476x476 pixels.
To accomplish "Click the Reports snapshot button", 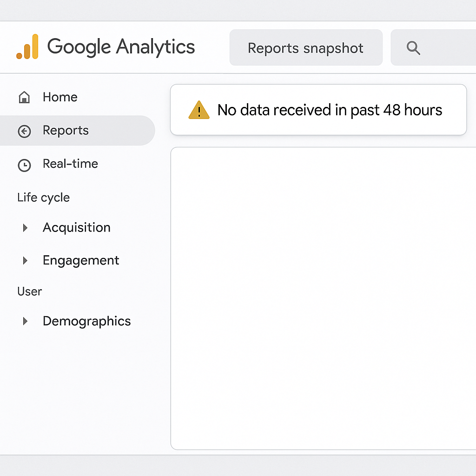I will 306,48.
